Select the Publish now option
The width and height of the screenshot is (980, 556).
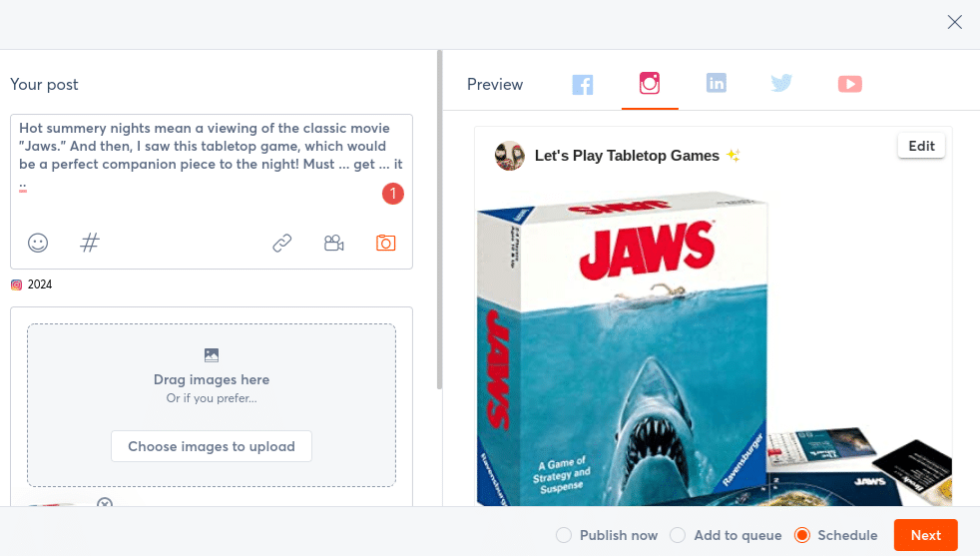coord(564,535)
